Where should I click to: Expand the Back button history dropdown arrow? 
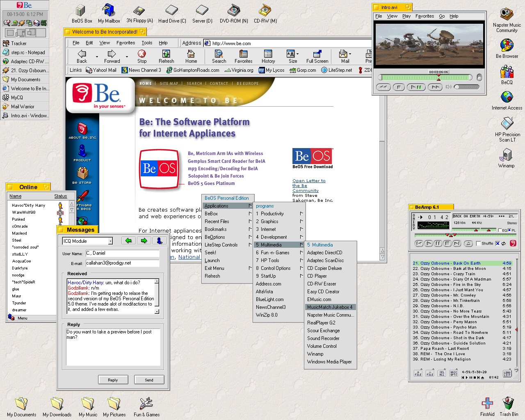point(97,57)
